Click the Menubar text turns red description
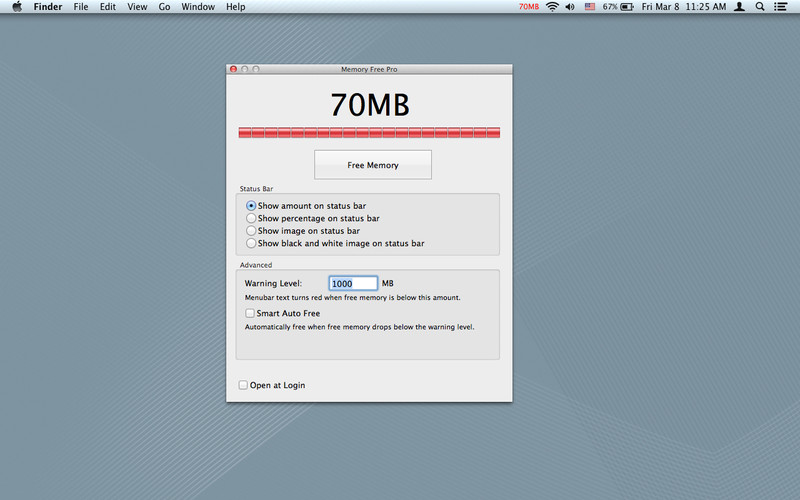Screen dimensions: 800x500 tap(353, 297)
